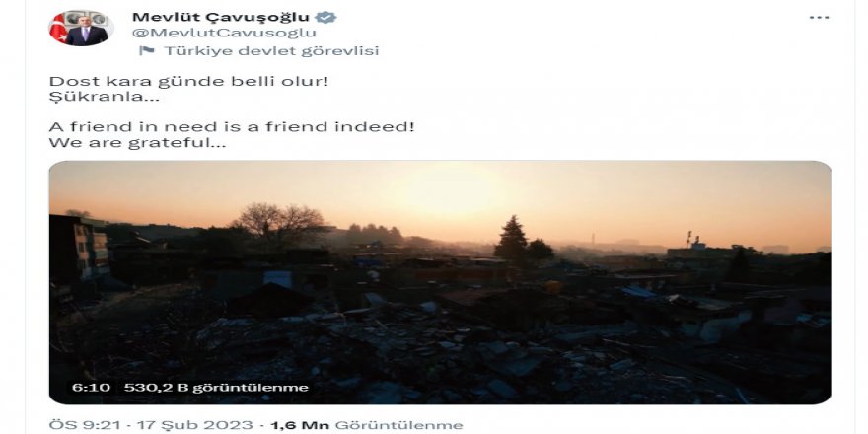
Task: Open the Mevlüt Çavuşoğlu display name link
Action: point(220,17)
